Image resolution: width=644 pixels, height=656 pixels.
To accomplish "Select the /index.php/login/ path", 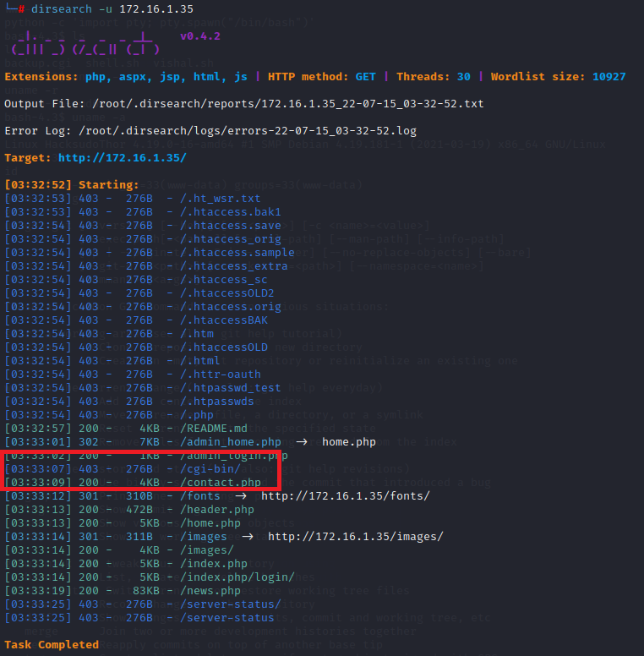I will (x=237, y=577).
